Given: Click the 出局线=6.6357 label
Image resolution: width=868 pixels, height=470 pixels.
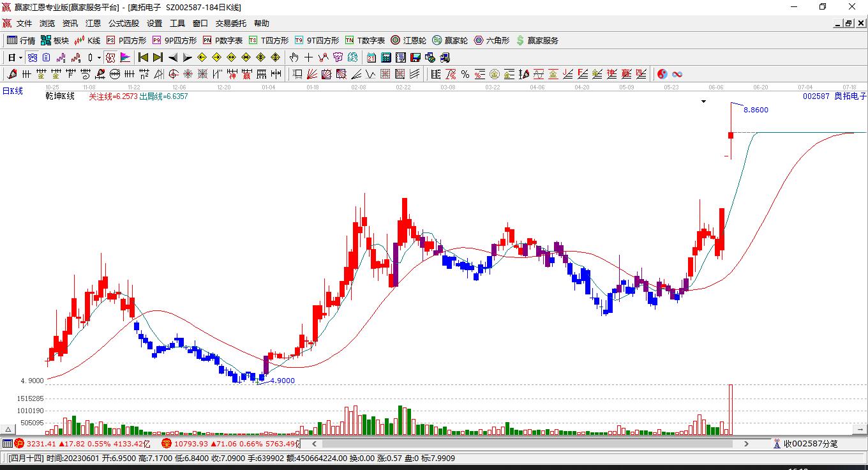Looking at the screenshot, I should pyautogui.click(x=163, y=96).
